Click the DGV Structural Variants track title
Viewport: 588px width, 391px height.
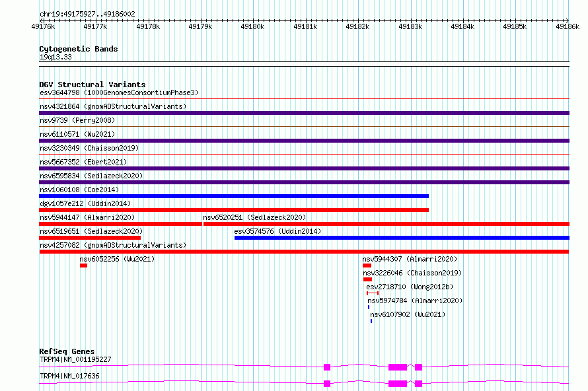coord(92,85)
